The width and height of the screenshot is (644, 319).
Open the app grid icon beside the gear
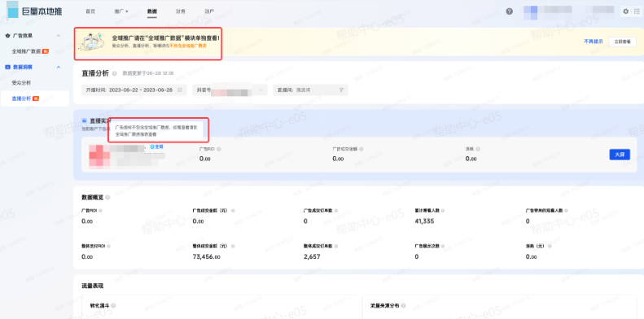(637, 11)
